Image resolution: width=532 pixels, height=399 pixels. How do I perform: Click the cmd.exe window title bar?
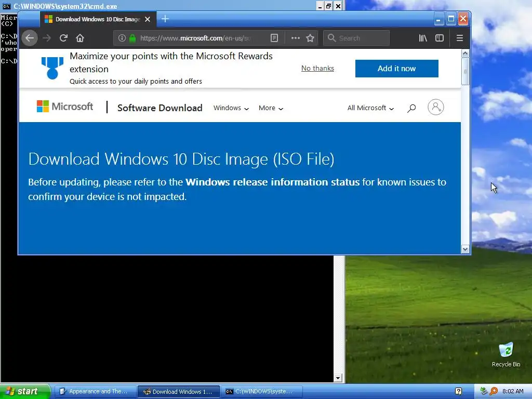[163, 6]
